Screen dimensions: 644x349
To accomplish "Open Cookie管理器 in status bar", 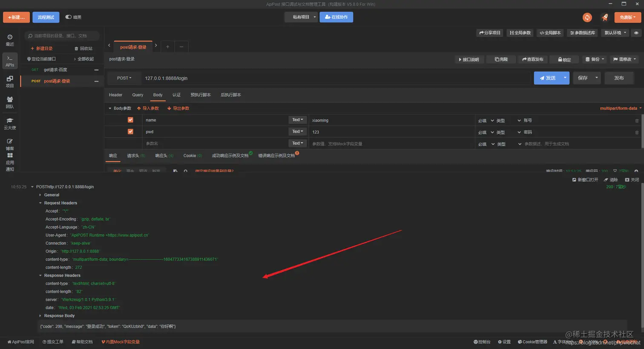I will 532,342.
